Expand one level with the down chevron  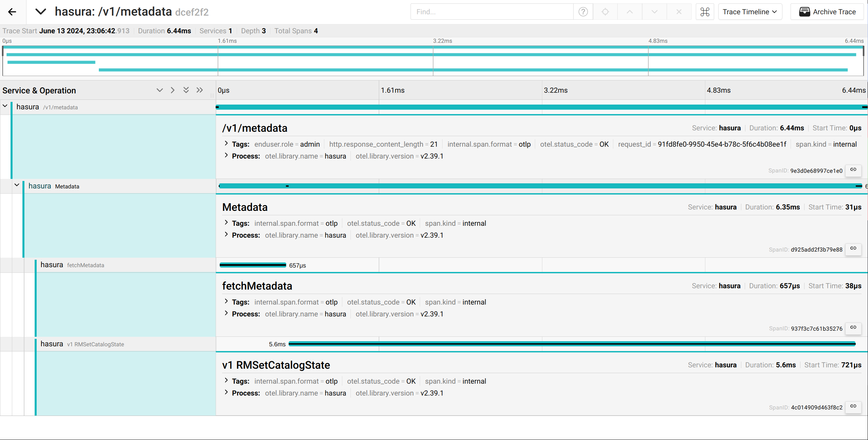(160, 90)
